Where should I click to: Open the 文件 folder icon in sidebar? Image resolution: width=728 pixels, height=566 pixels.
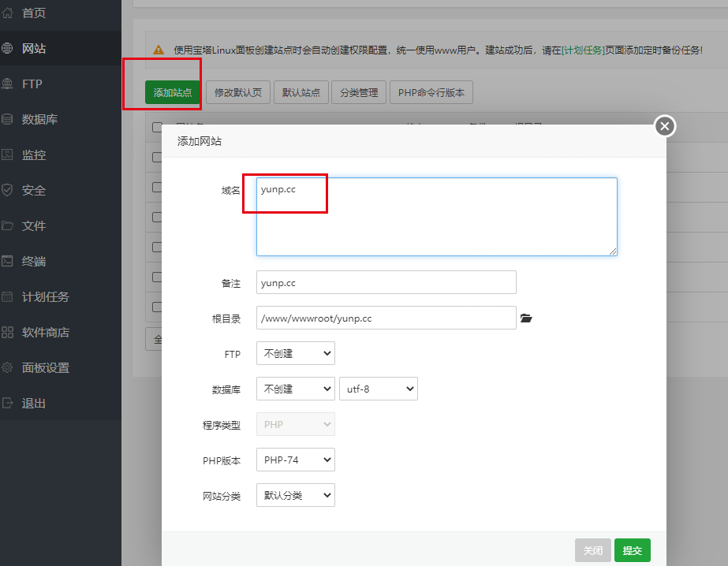pos(7,226)
